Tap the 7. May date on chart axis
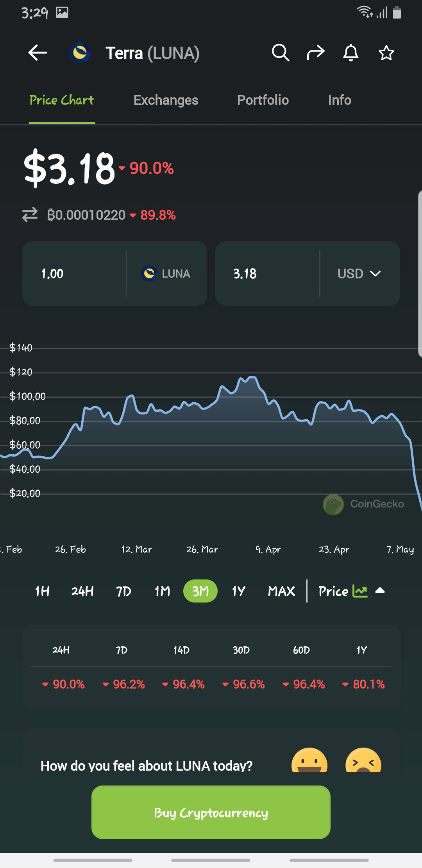The width and height of the screenshot is (422, 868). [x=400, y=549]
